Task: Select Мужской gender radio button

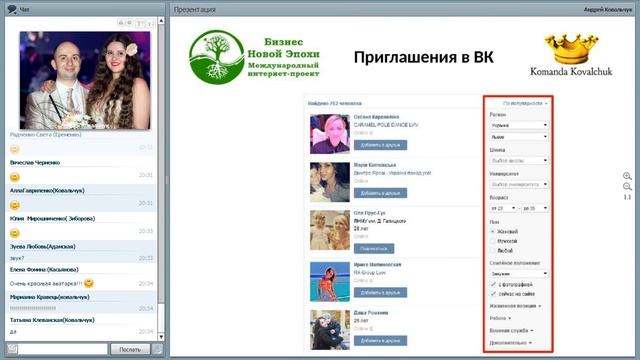Action: tap(493, 241)
